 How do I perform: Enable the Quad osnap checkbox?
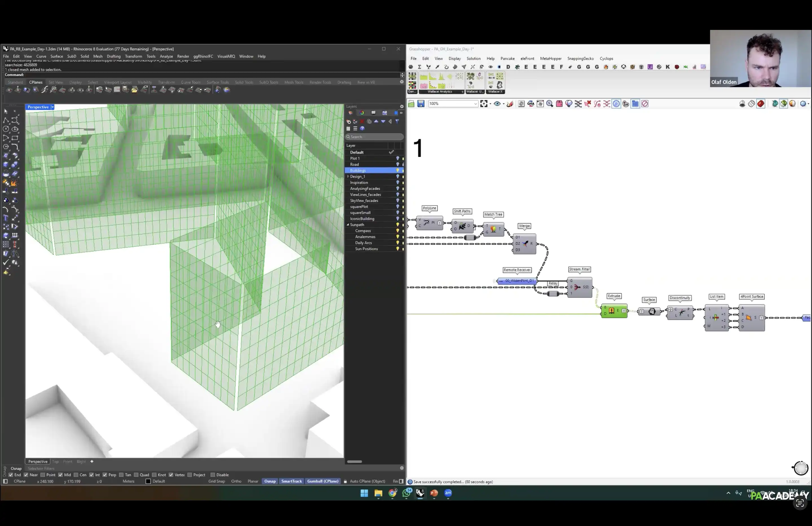click(136, 475)
